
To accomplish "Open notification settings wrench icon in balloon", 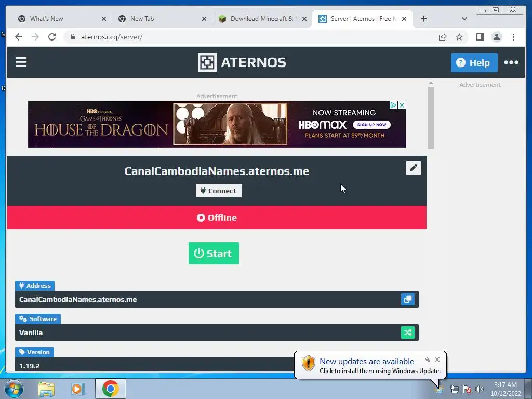I will (428, 360).
